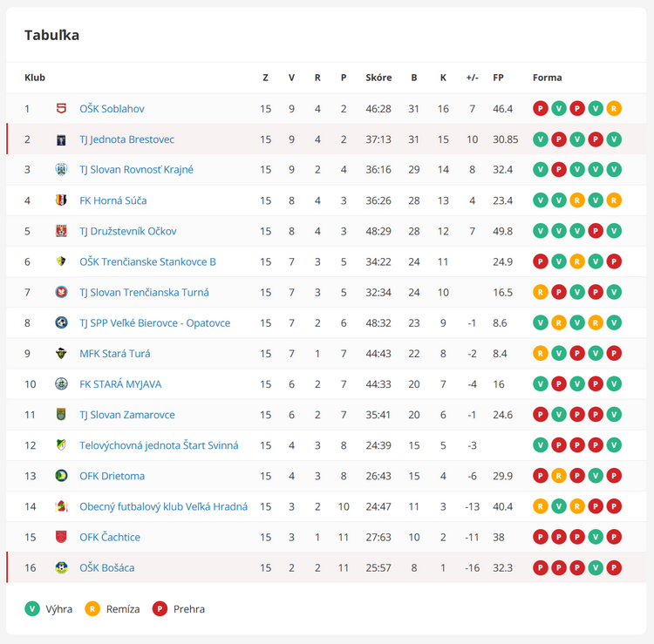Open TJ SPP Veľké Bierovce - Opatovce link

[x=154, y=323]
